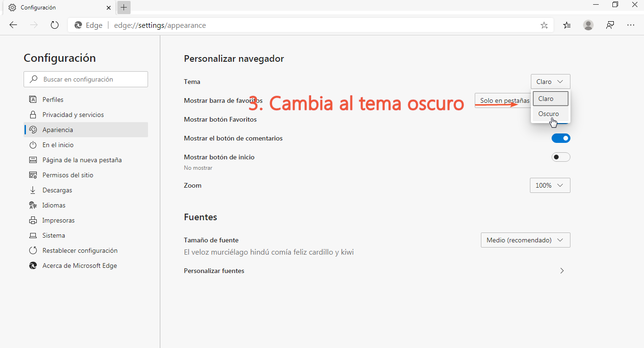Screen dimensions: 644x348
Task: Click the send feedback icon in toolbar
Action: tap(610, 25)
